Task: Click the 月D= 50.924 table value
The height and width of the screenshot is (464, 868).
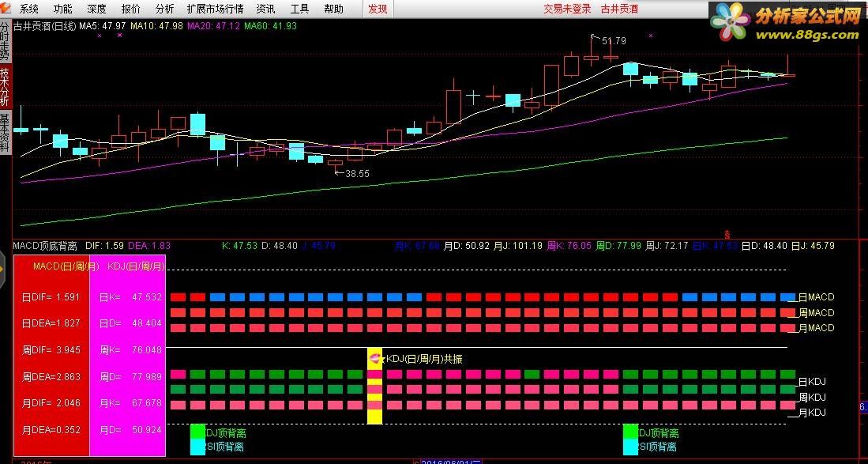Action: point(130,430)
